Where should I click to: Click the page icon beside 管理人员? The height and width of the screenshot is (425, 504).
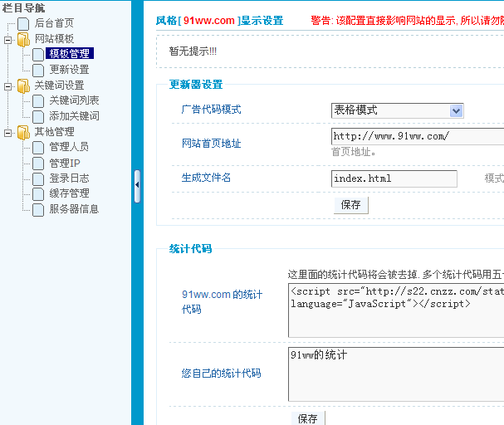tap(38, 147)
